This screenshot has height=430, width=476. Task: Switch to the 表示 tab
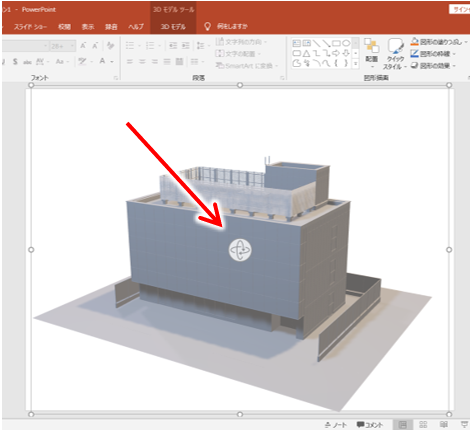(88, 27)
